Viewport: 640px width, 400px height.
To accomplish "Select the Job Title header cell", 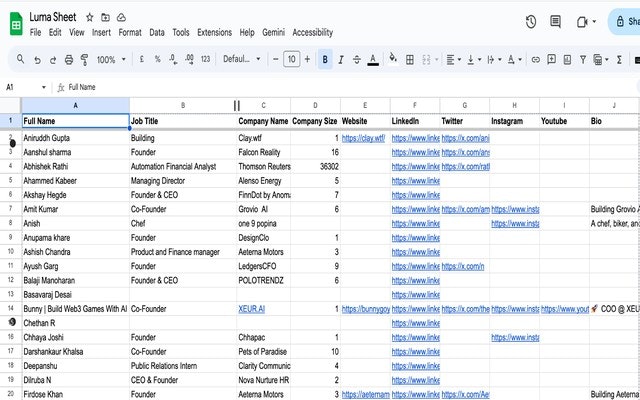I will tap(183, 121).
